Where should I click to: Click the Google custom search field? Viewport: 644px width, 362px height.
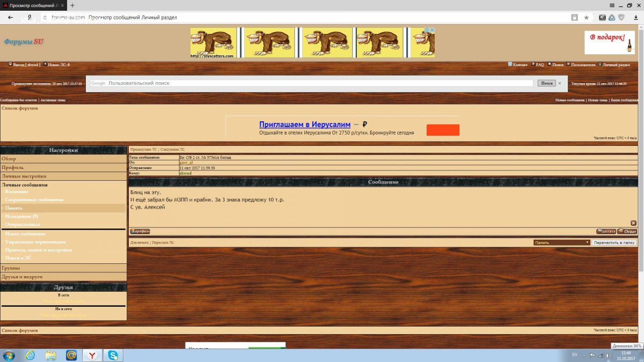pos(319,83)
